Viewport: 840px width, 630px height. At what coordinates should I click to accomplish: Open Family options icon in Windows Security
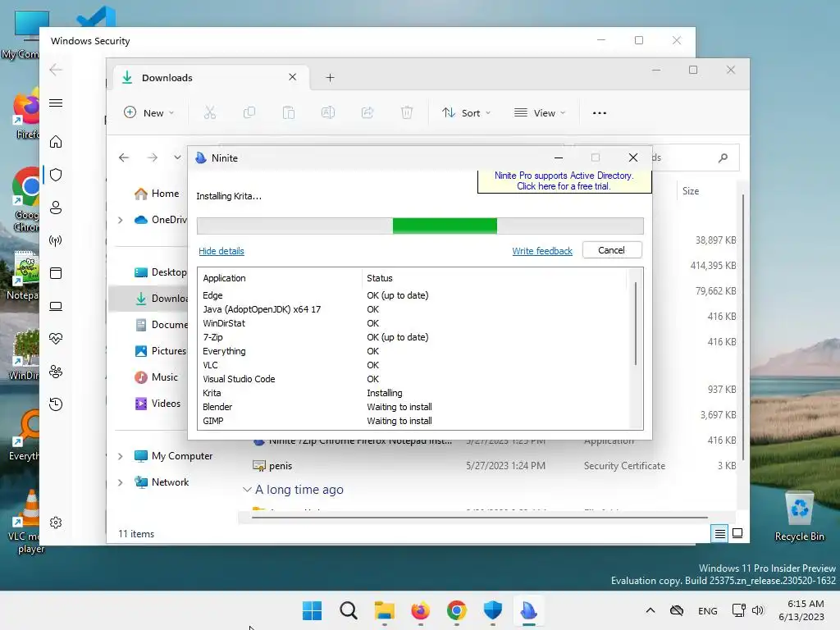pos(56,372)
